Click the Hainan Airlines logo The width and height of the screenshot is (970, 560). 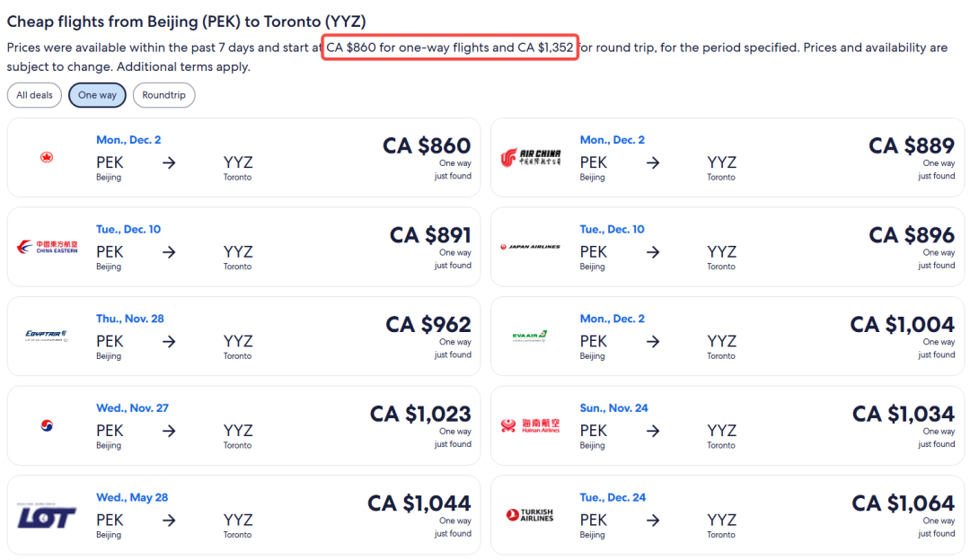530,425
